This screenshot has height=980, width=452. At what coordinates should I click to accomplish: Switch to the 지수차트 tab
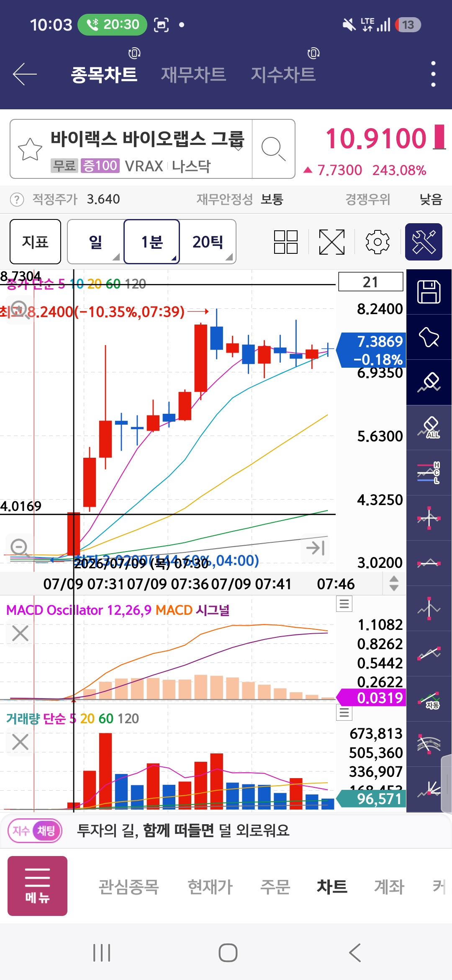tap(283, 75)
